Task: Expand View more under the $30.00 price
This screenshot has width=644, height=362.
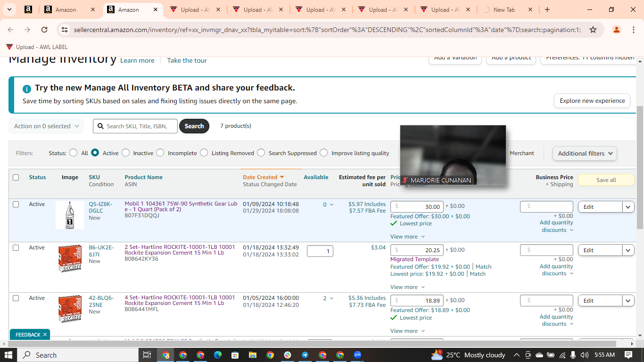Action: point(407,237)
